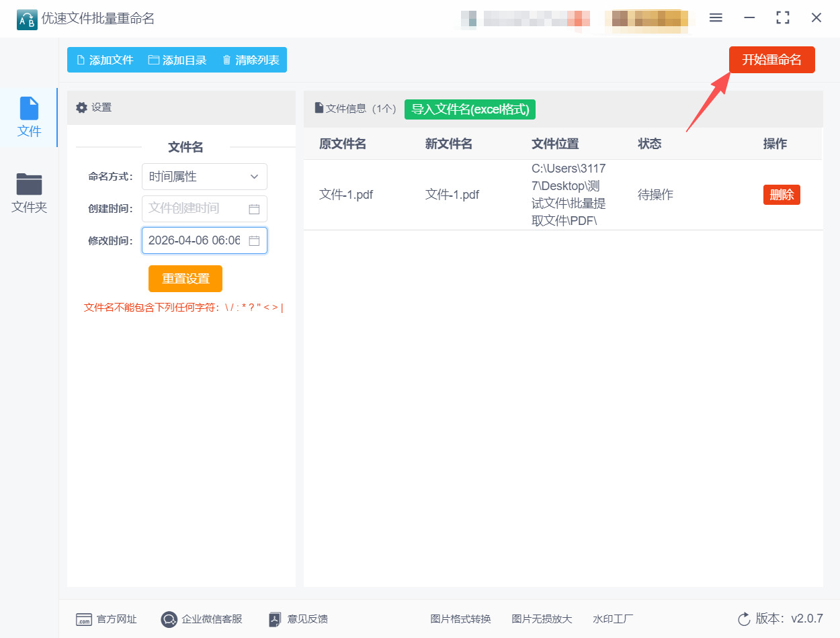The height and width of the screenshot is (638, 840).
Task: Open calendar picker for 修改时间
Action: [254, 240]
